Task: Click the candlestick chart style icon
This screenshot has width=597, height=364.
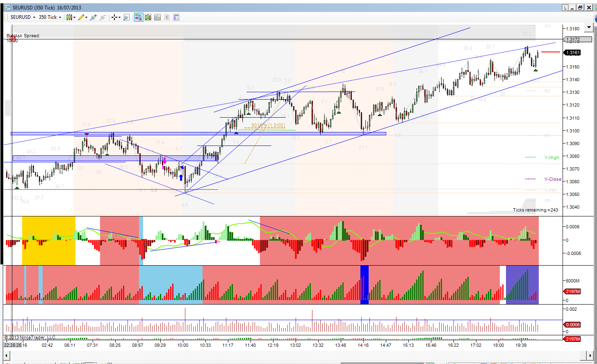Action: [x=69, y=17]
